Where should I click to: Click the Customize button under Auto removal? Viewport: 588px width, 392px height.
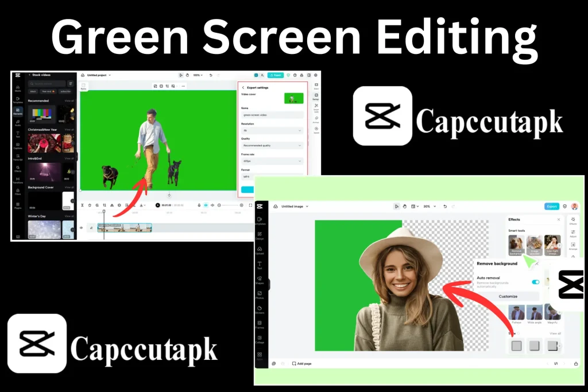click(508, 296)
